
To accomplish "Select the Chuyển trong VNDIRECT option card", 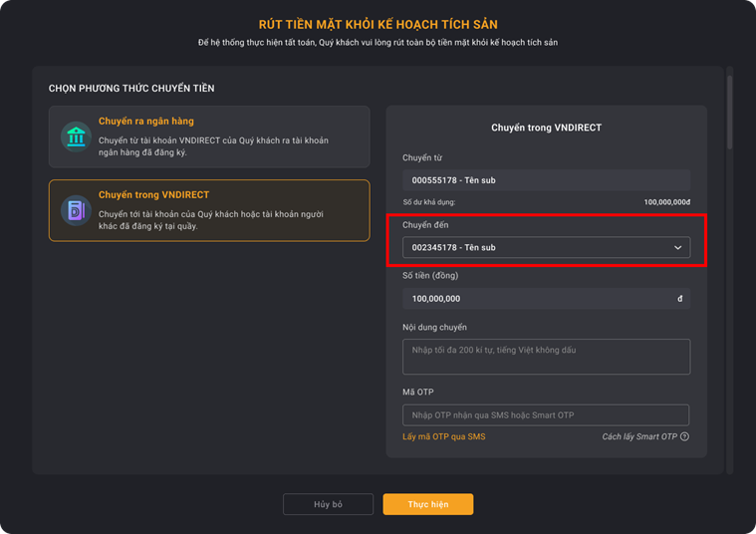I will click(x=209, y=210).
